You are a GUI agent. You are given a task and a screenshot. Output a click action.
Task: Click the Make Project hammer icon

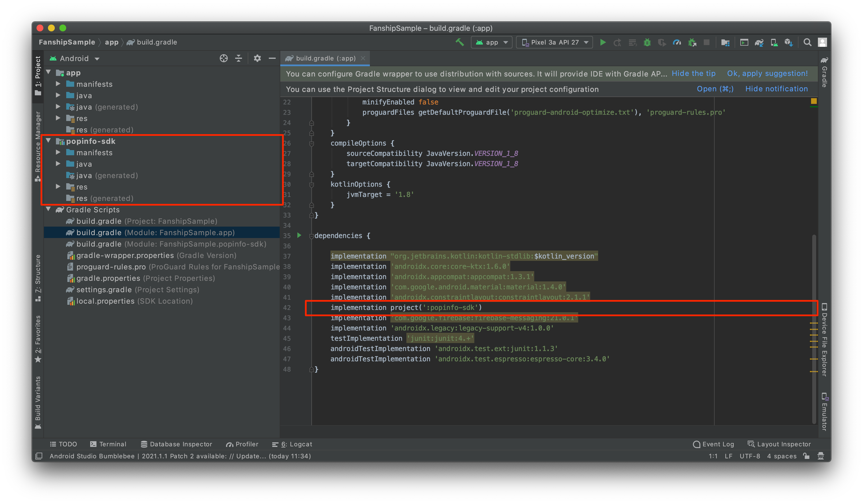coord(459,42)
